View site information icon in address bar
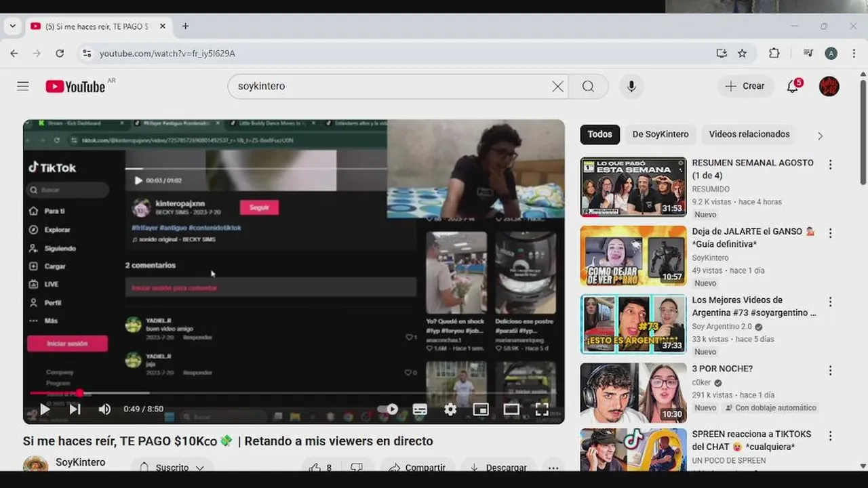This screenshot has width=868, height=488. (85, 53)
